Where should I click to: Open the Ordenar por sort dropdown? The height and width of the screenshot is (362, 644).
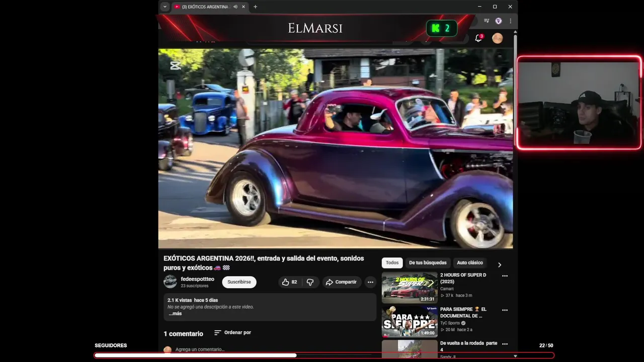232,332
